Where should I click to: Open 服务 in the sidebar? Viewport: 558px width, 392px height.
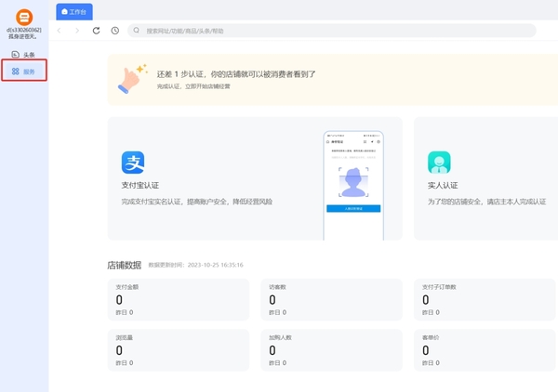[24, 71]
